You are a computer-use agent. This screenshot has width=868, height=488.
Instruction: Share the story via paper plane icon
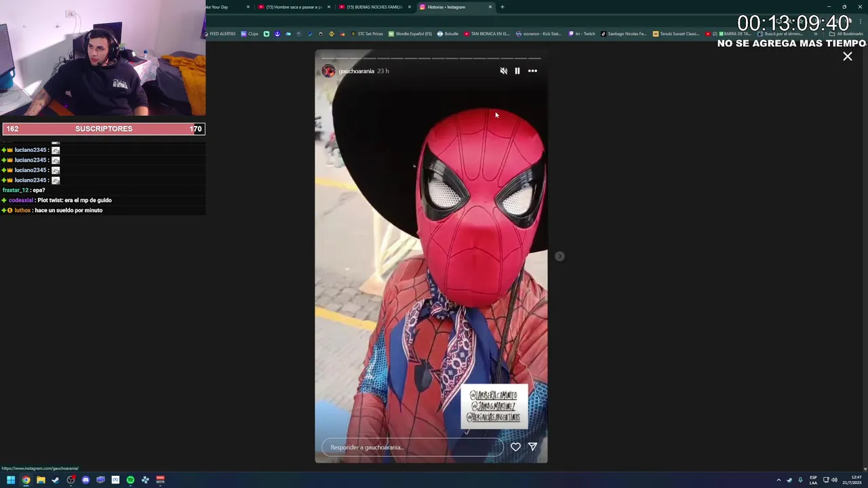click(x=533, y=447)
